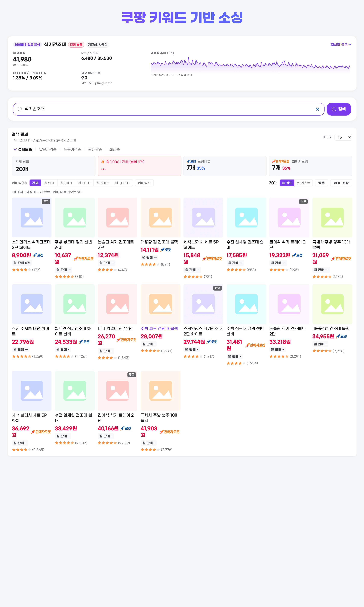364x607 pixels.
Task: Click the 경쟁 높음 badge
Action: tap(76, 44)
